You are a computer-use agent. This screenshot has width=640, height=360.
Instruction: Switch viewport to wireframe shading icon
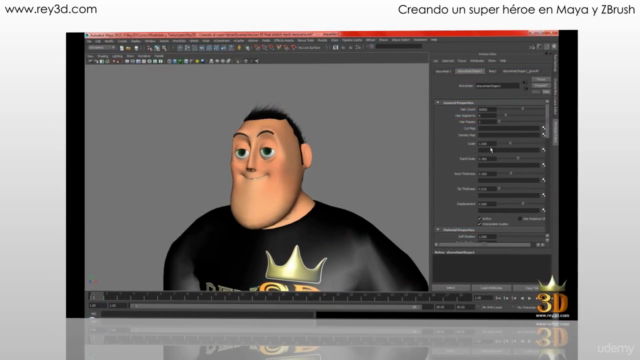[x=169, y=61]
